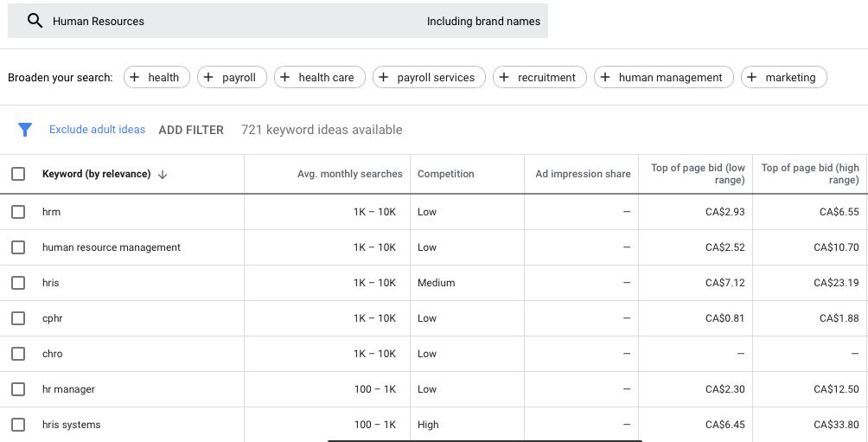The width and height of the screenshot is (868, 442).
Task: Click the CA$6.55 high bid cell
Action: [839, 212]
